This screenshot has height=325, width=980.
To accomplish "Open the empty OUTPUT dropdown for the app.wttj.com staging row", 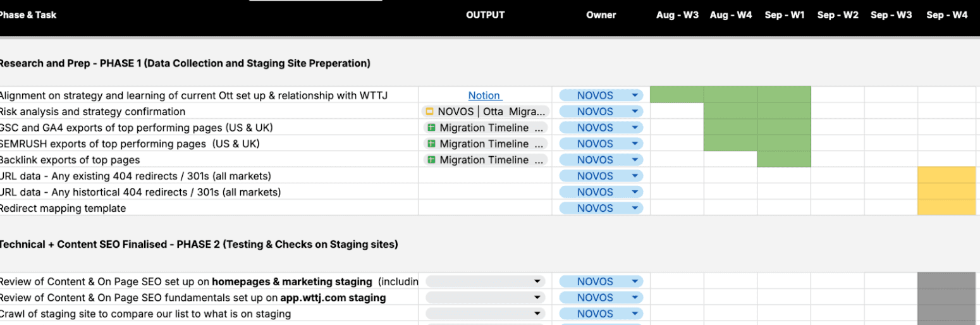I will coord(485,298).
